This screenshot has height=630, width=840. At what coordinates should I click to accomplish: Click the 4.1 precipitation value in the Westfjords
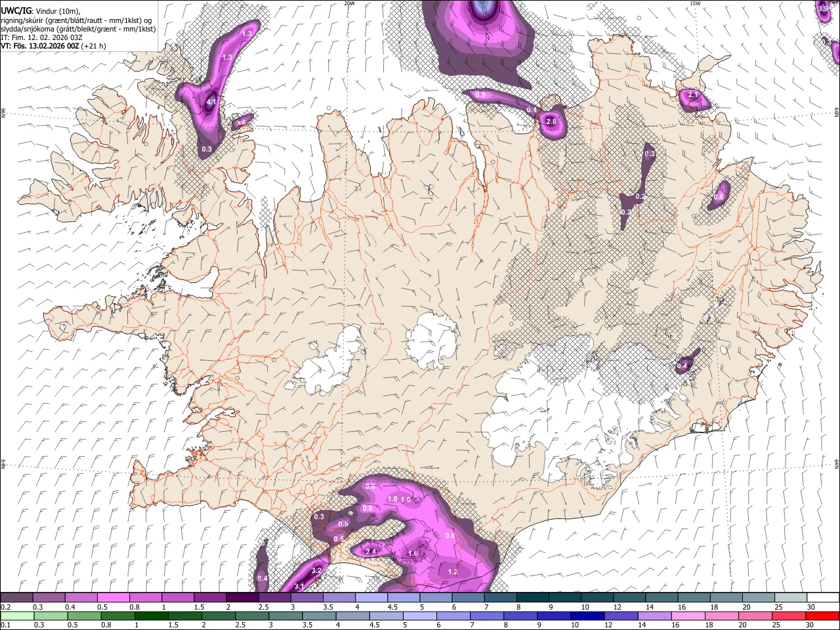tap(211, 102)
